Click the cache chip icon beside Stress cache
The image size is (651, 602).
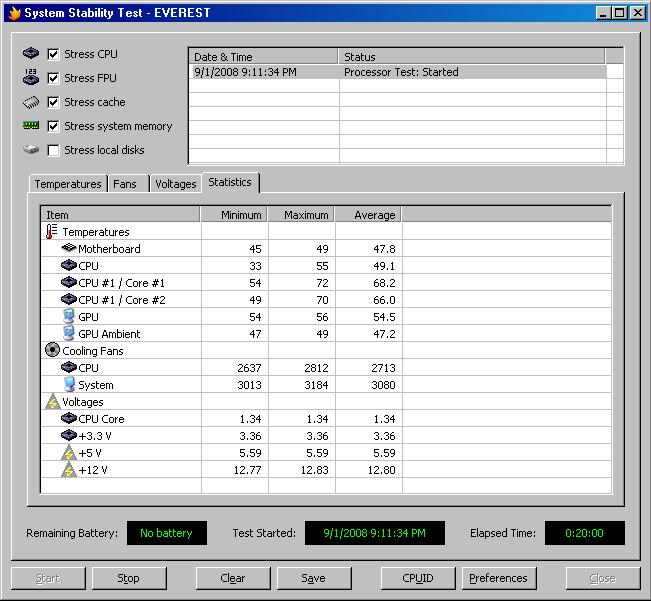[x=31, y=102]
